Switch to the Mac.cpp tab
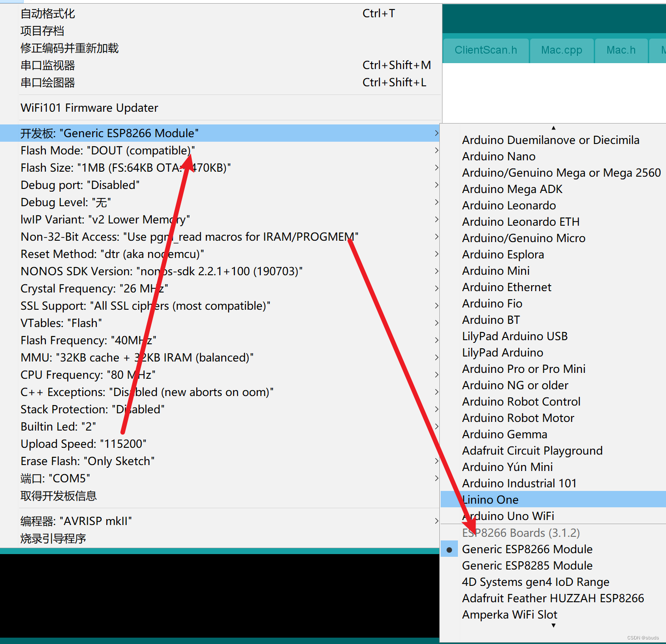The height and width of the screenshot is (644, 666). point(562,50)
